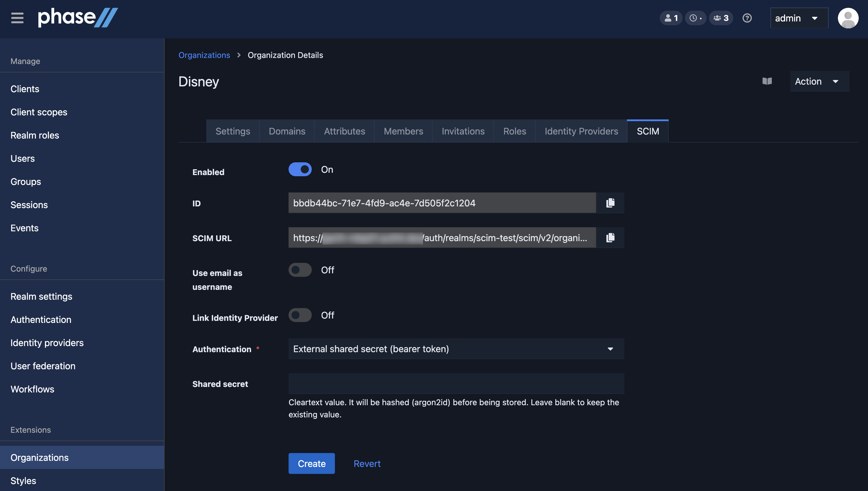The width and height of the screenshot is (868, 491).
Task: Open the hamburger navigation menu
Action: pyautogui.click(x=17, y=18)
